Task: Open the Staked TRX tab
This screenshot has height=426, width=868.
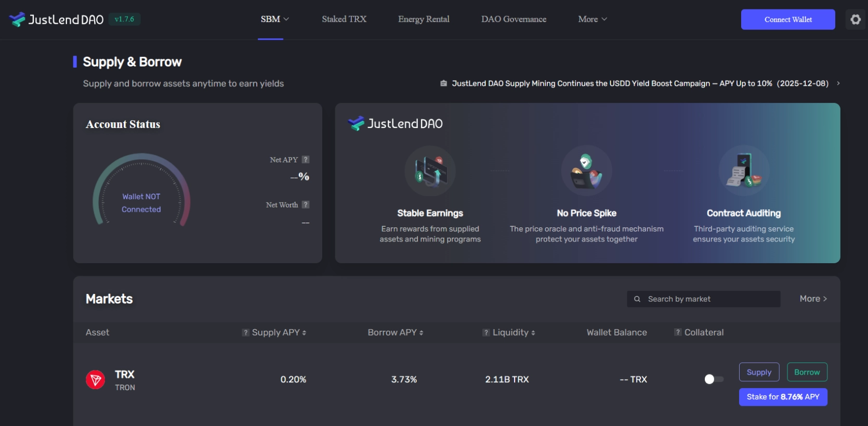Action: 344,19
